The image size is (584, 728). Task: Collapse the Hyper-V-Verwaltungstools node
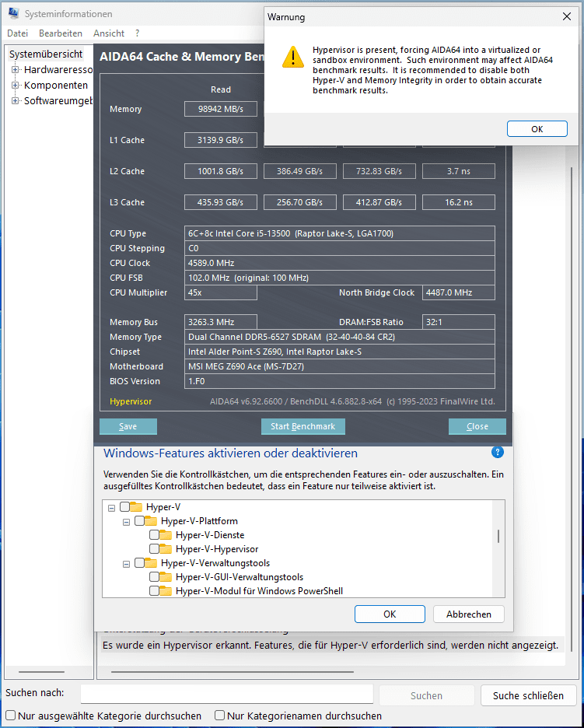point(126,564)
